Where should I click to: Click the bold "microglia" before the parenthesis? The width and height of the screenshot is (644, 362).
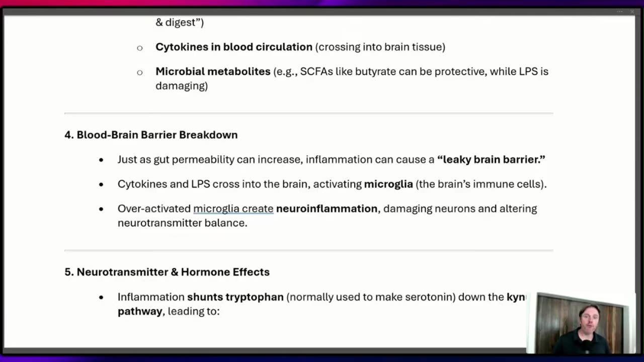(388, 184)
